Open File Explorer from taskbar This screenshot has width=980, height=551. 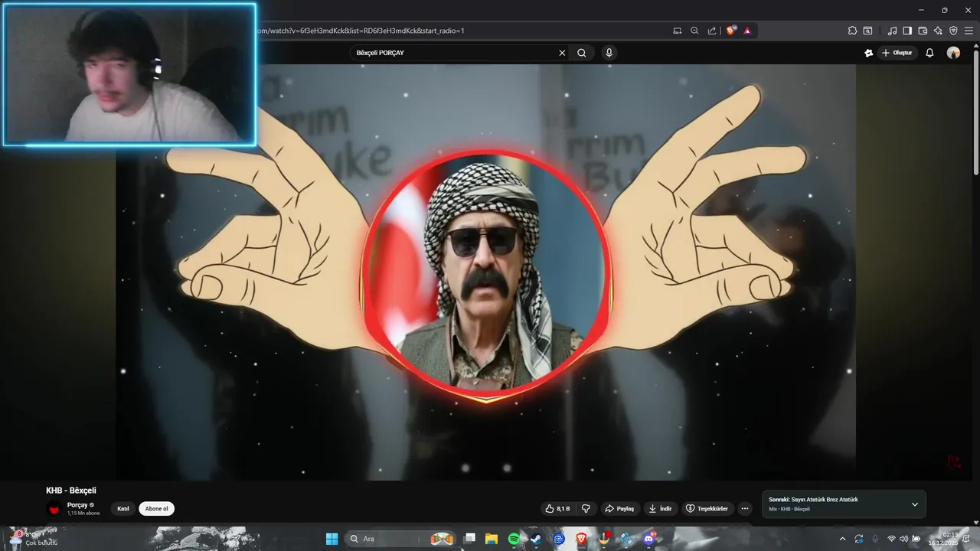click(x=492, y=539)
